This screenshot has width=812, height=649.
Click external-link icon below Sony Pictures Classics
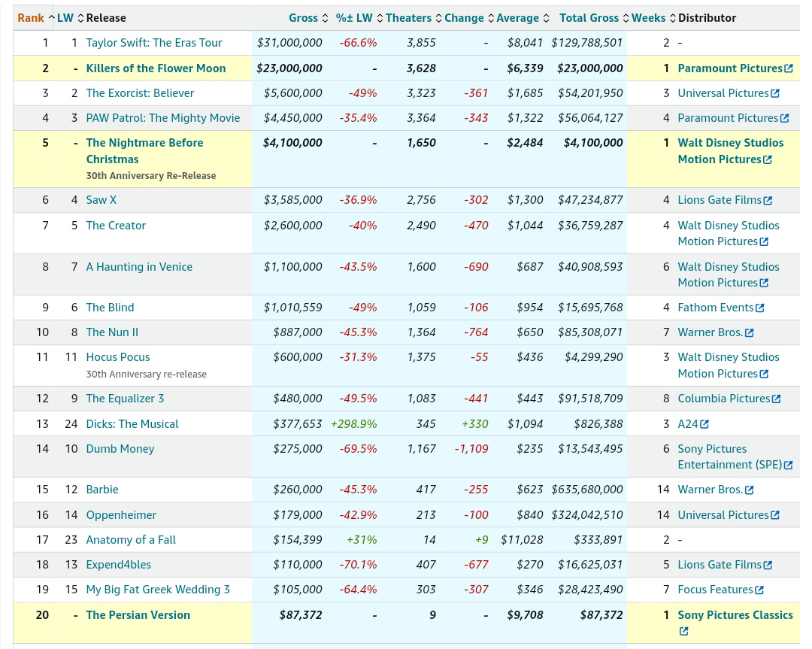(683, 631)
